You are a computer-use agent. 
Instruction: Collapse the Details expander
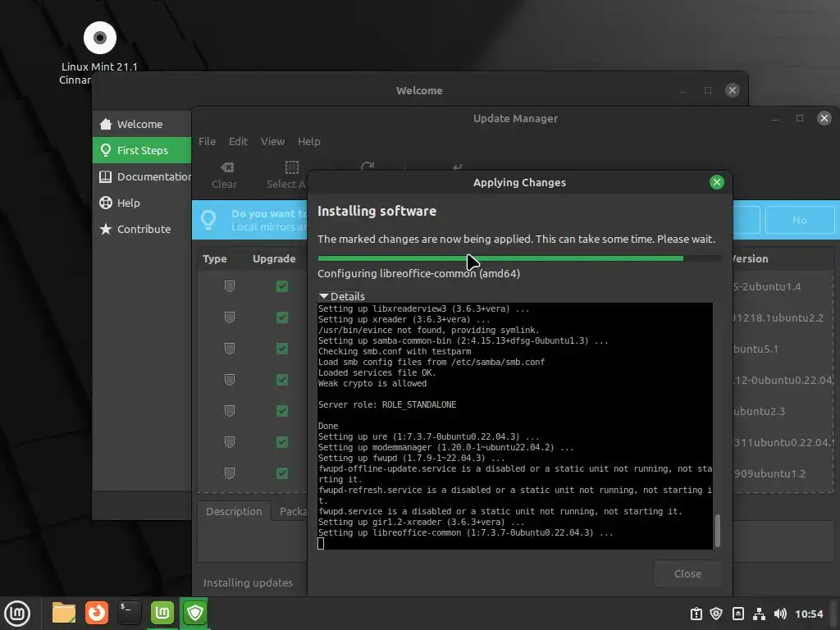(x=342, y=296)
